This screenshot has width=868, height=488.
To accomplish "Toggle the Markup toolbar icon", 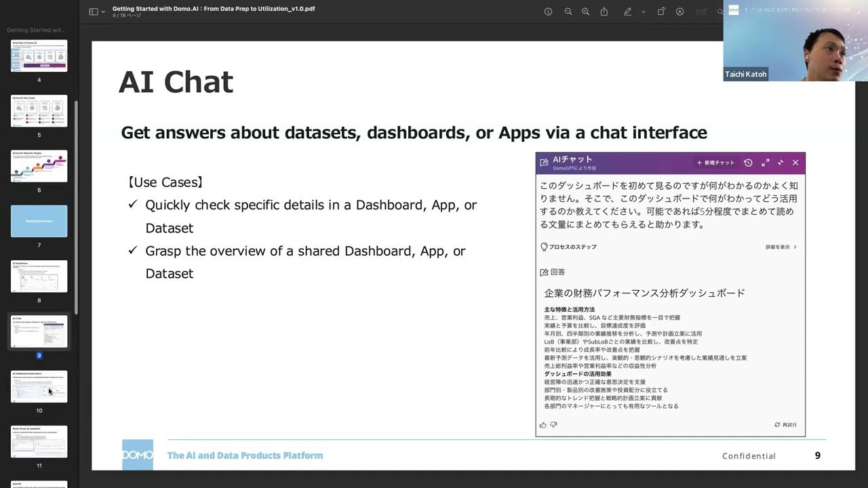I will [x=679, y=12].
